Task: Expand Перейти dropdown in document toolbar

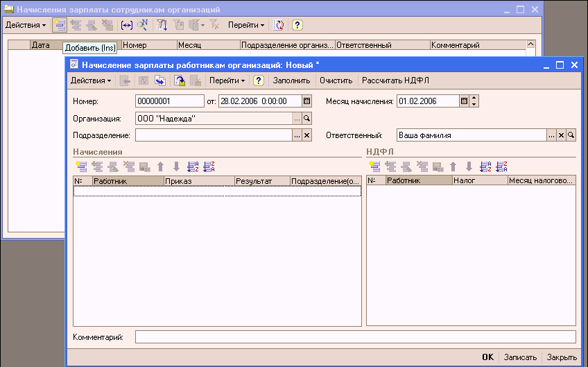Action: pyautogui.click(x=228, y=80)
